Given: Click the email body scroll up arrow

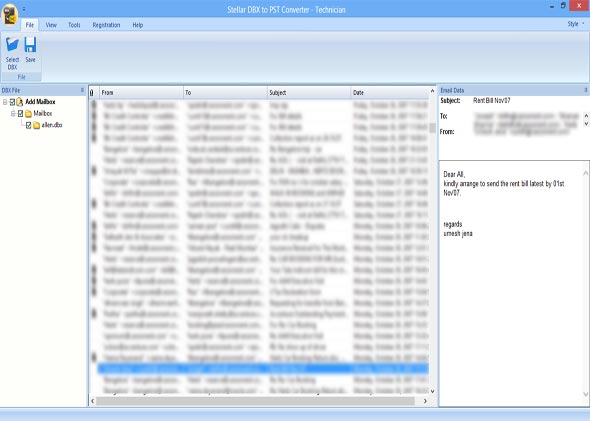Looking at the screenshot, I should 585,173.
